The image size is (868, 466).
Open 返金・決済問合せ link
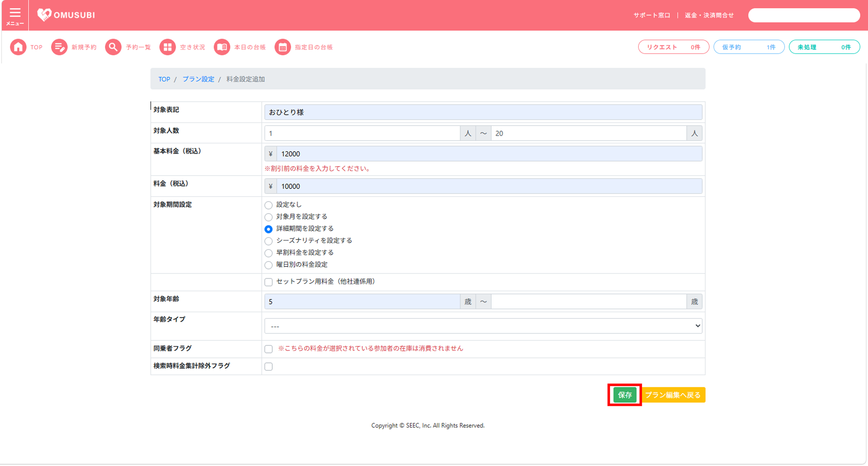[x=709, y=15]
